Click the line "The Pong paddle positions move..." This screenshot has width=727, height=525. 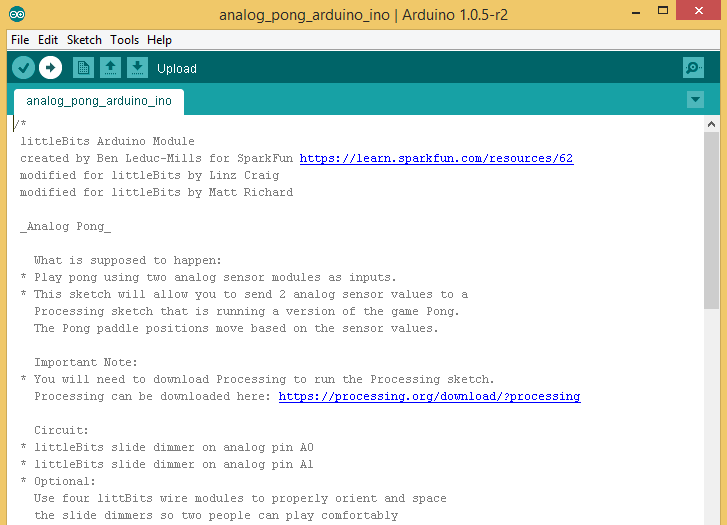[x=236, y=328]
